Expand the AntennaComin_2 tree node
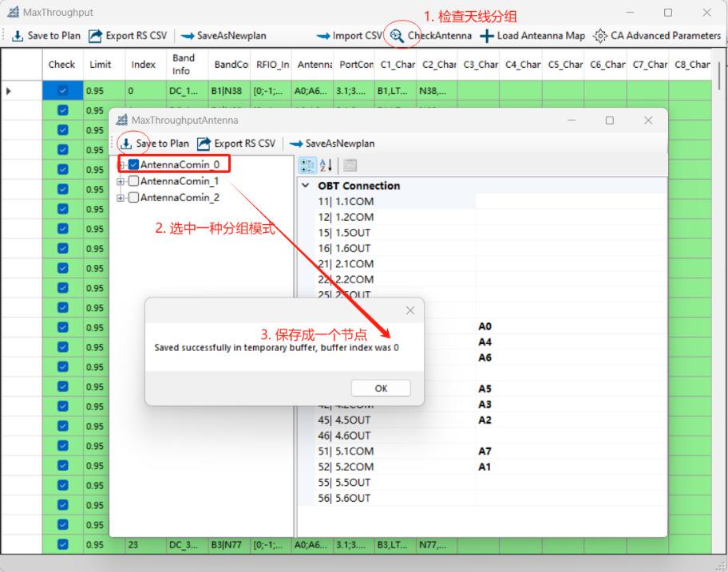Viewport: 728px width, 572px height. [x=121, y=198]
